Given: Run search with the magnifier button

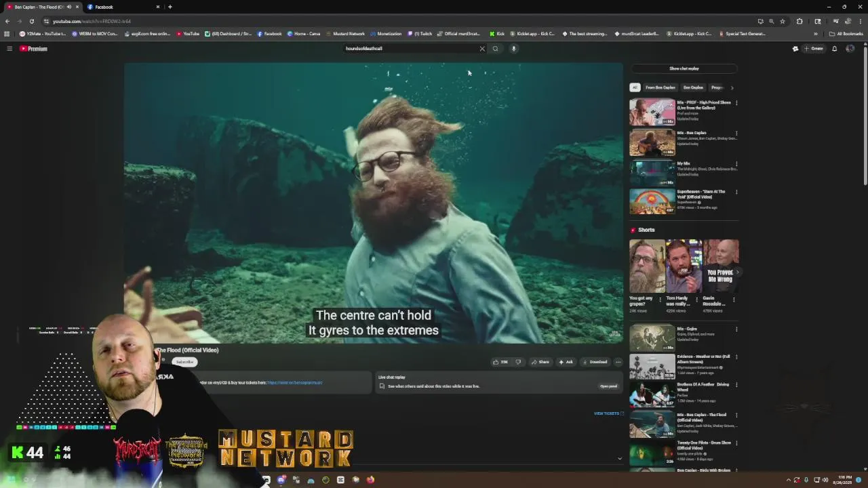Looking at the screenshot, I should 495,49.
